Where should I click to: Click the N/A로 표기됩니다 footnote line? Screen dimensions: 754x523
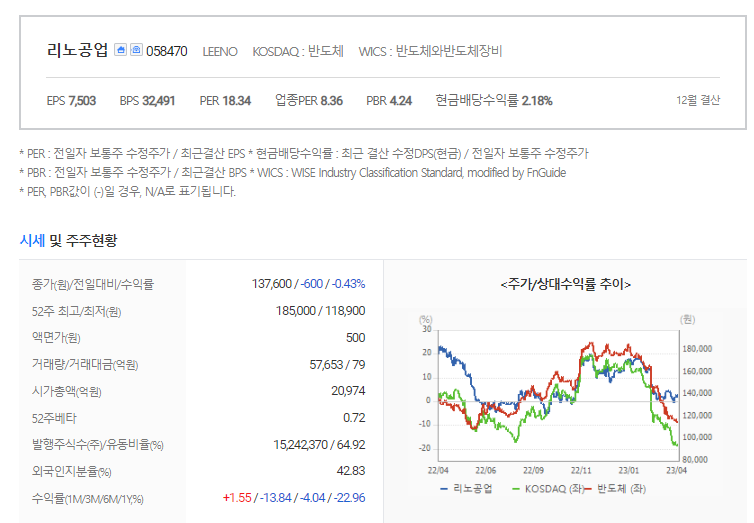tap(127, 191)
